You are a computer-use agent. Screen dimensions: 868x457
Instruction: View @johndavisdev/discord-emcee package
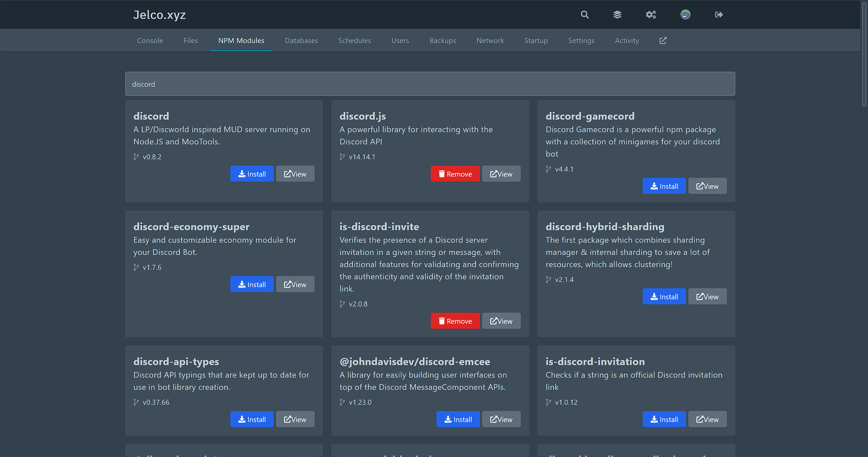501,419
